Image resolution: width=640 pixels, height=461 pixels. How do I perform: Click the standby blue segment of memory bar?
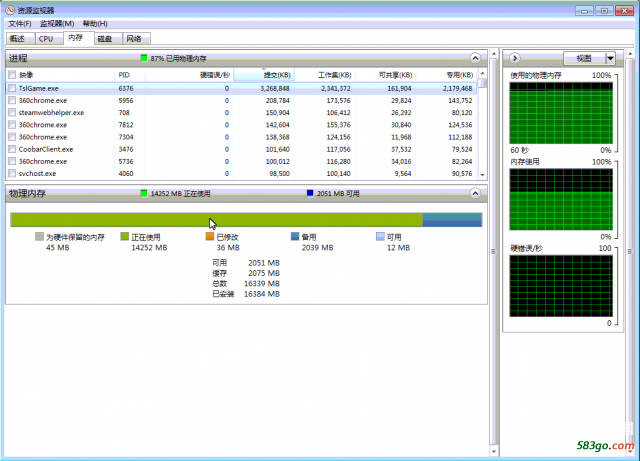pyautogui.click(x=452, y=220)
